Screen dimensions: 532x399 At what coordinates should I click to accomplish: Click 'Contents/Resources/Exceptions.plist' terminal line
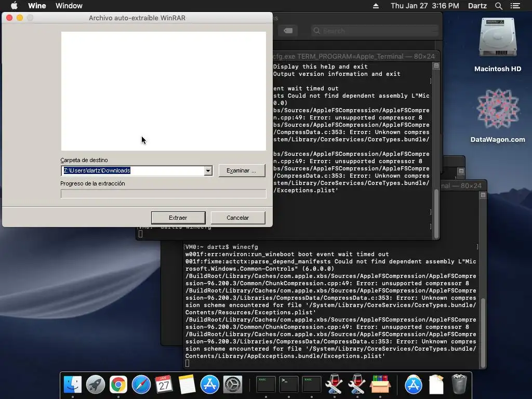point(250,312)
